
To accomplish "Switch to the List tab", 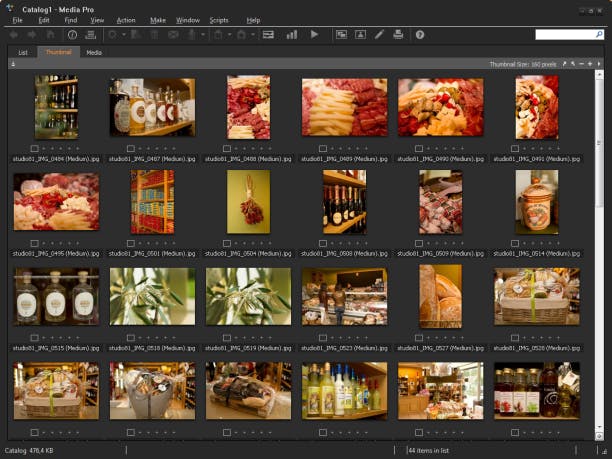I will pos(22,52).
